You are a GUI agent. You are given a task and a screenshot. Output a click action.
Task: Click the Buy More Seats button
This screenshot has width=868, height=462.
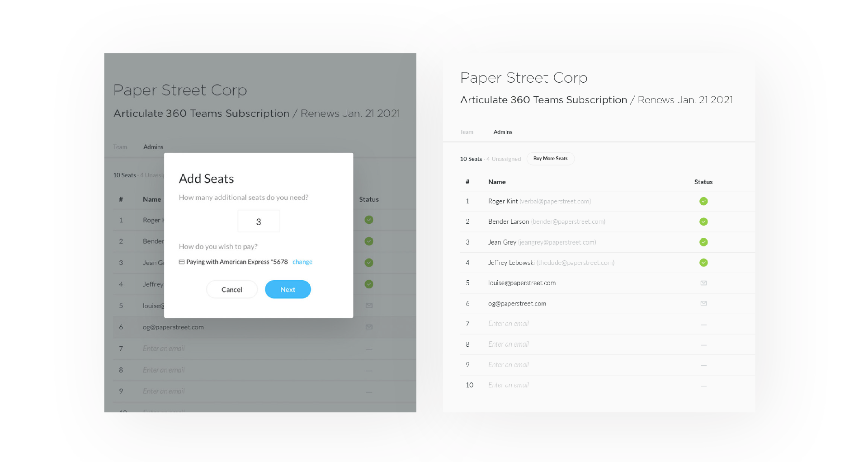[x=550, y=159]
